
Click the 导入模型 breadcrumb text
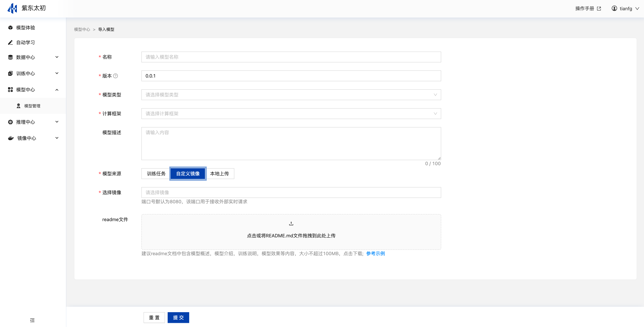pyautogui.click(x=106, y=29)
